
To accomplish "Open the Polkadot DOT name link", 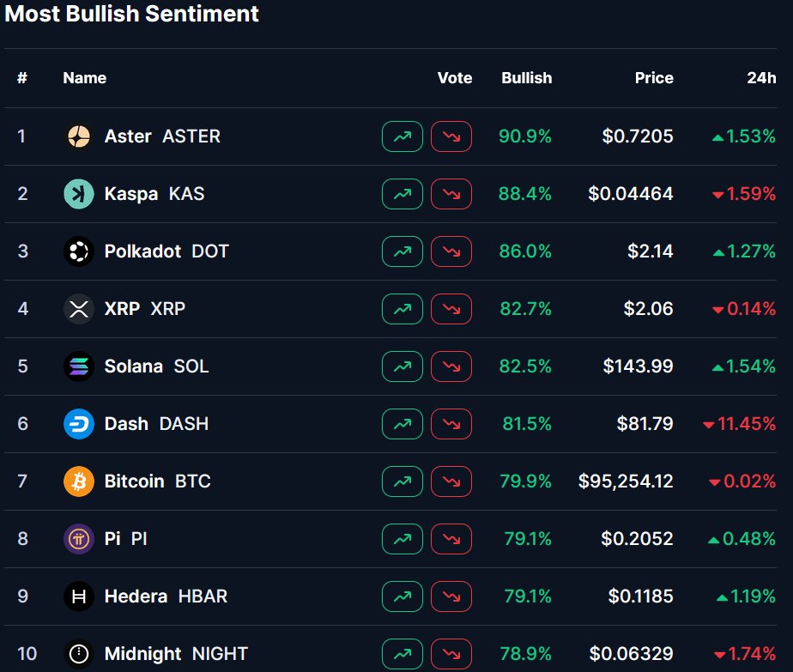I will [x=166, y=251].
